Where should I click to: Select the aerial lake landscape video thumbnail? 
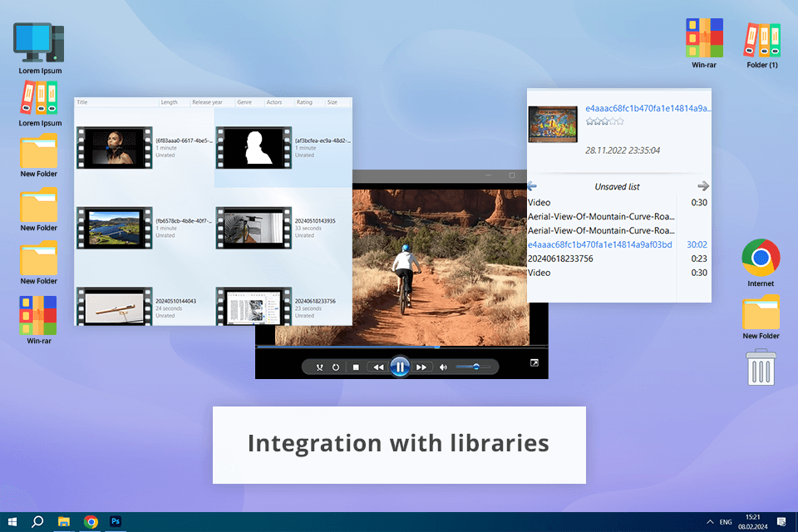(x=115, y=228)
